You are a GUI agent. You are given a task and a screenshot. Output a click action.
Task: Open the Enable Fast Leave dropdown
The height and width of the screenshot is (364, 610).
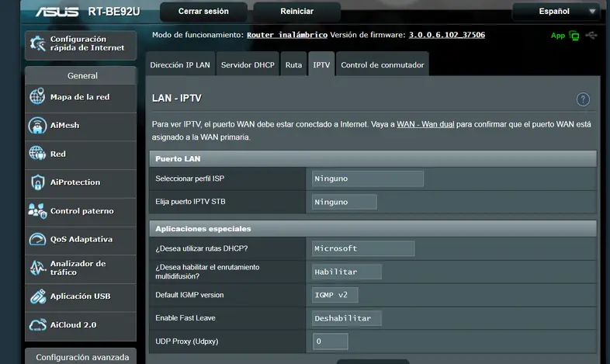[347, 318]
